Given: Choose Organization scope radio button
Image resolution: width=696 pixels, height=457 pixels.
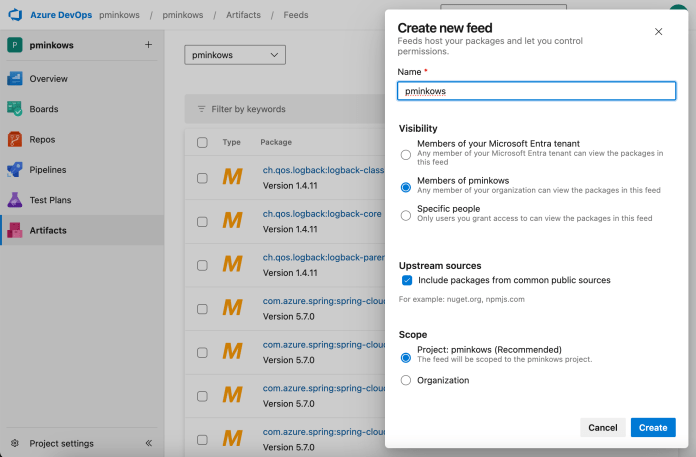Looking at the screenshot, I should [405, 380].
